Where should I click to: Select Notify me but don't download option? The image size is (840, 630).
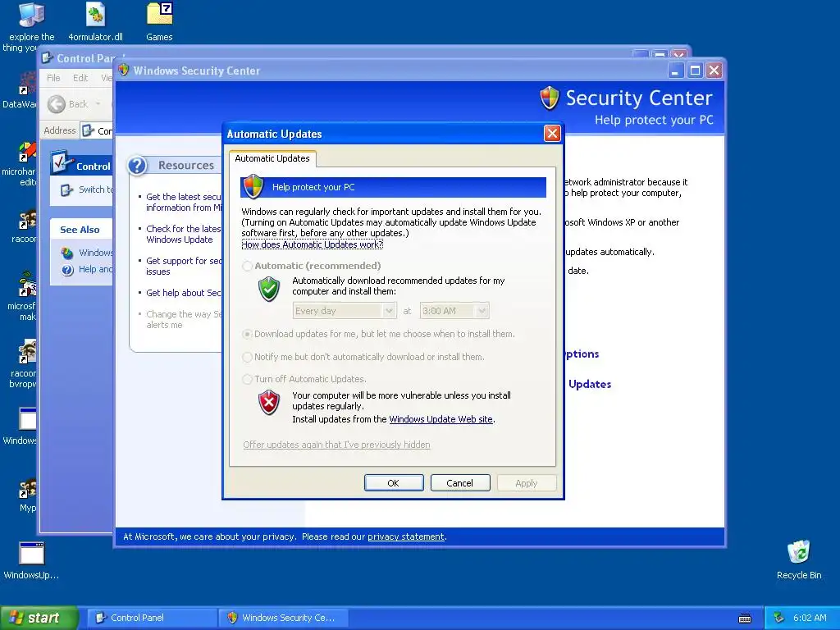(247, 357)
